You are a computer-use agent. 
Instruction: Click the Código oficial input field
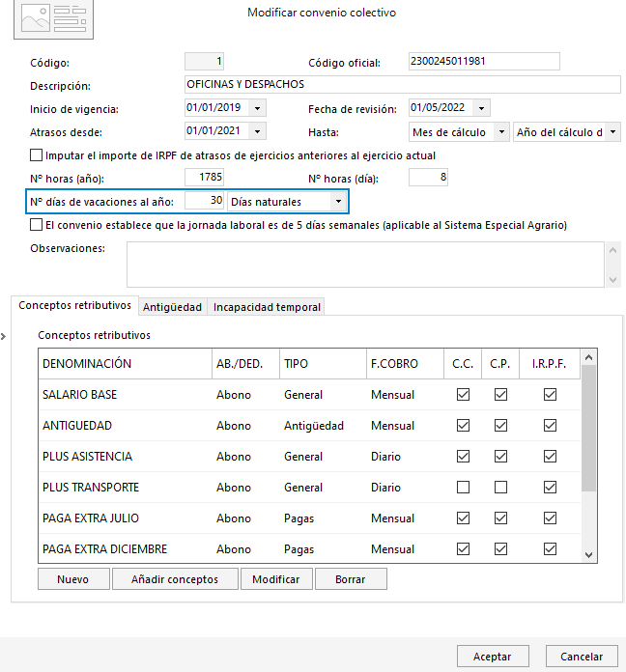pyautogui.click(x=484, y=61)
